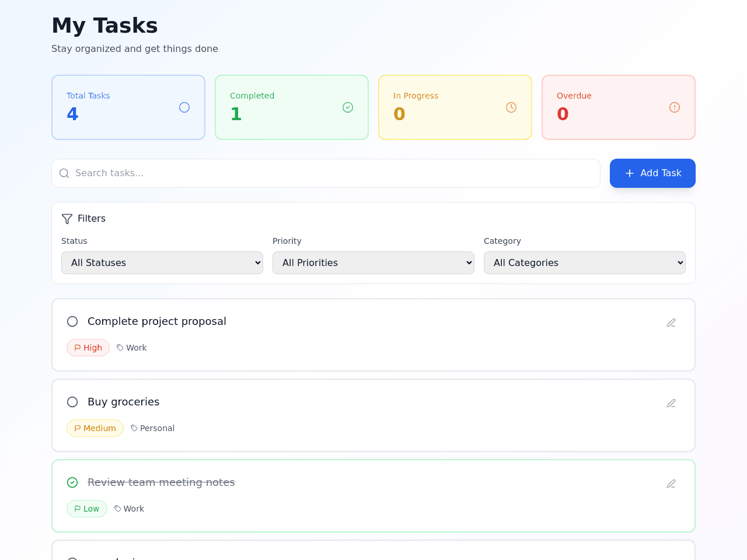The width and height of the screenshot is (747, 560).
Task: Click the Completed label text
Action: 252,96
